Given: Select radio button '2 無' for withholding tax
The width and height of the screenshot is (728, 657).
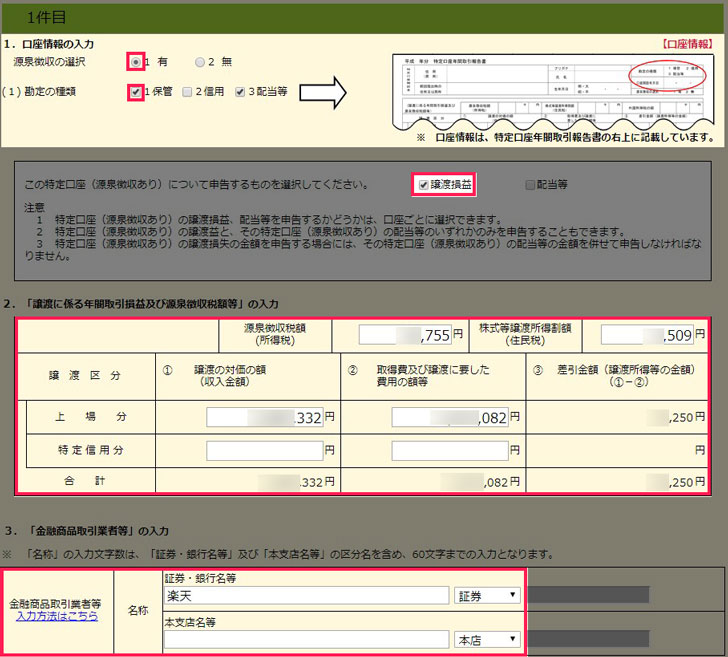Looking at the screenshot, I should (x=201, y=61).
